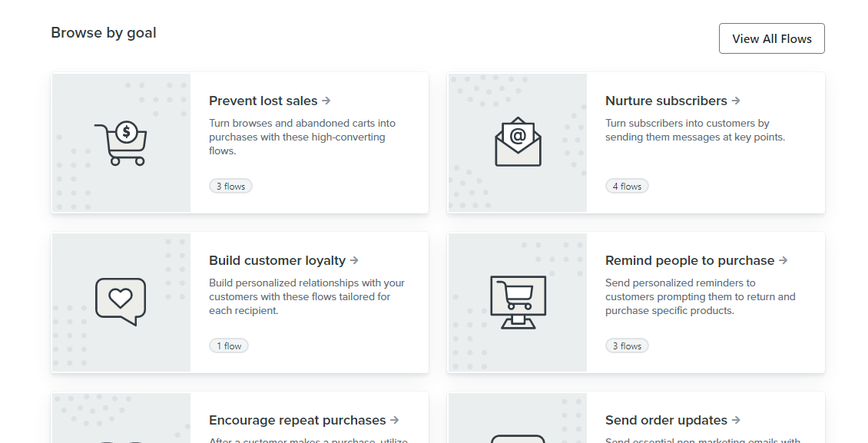868x443 pixels.
Task: Click the shopping cart with dollar icon
Action: (x=121, y=143)
